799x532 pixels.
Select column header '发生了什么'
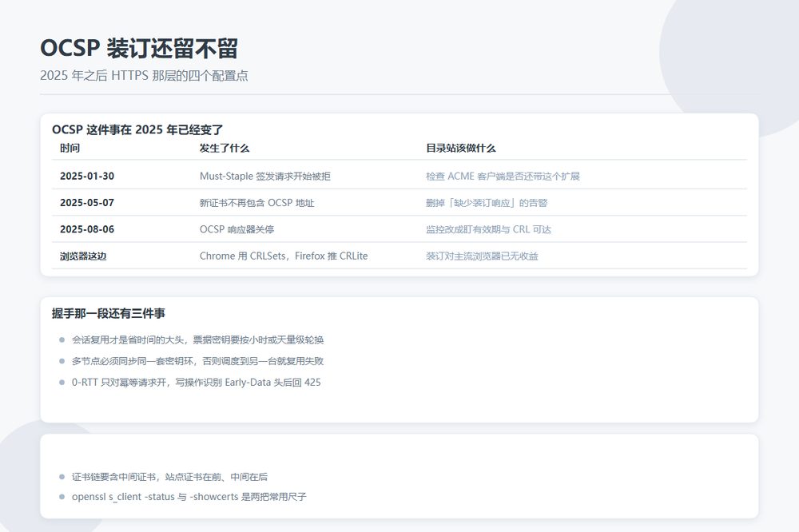point(225,149)
